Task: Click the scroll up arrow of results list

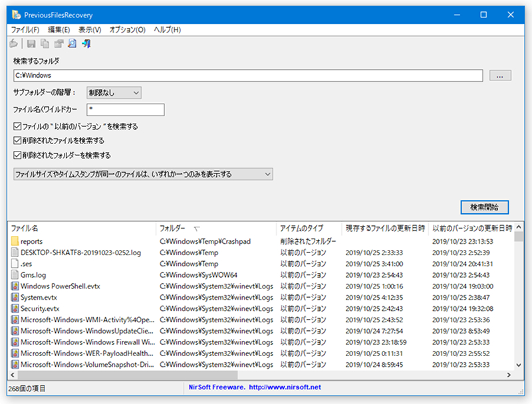Action: [519, 227]
